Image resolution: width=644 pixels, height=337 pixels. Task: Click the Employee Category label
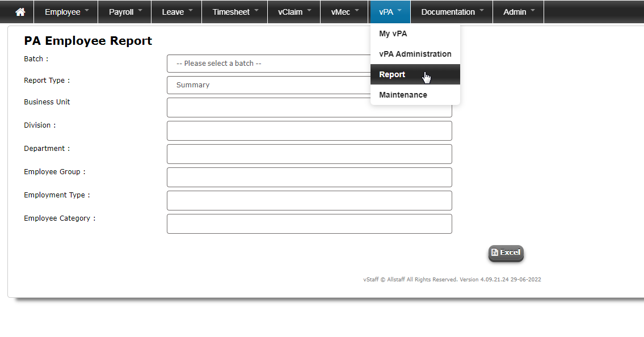[60, 218]
